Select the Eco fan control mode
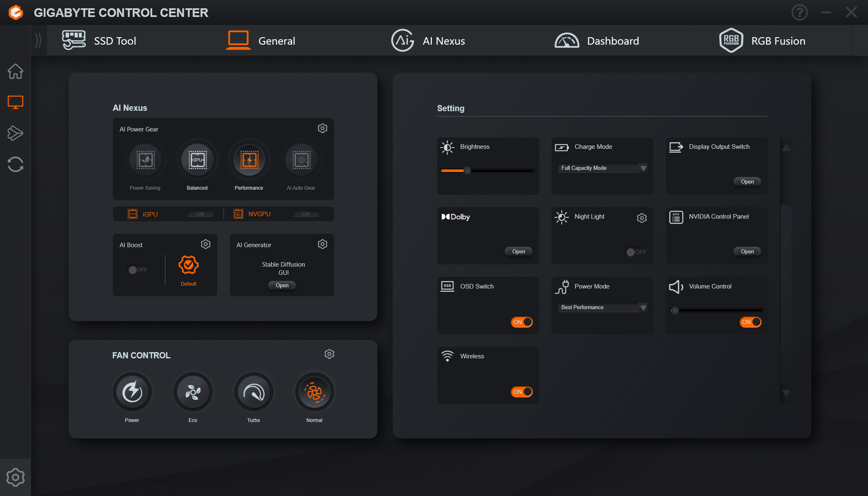 [x=192, y=392]
